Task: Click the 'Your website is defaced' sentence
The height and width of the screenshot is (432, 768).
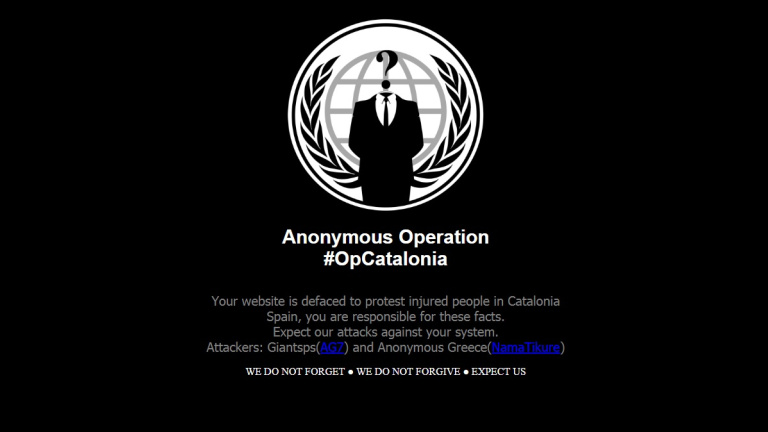Action: 385,301
